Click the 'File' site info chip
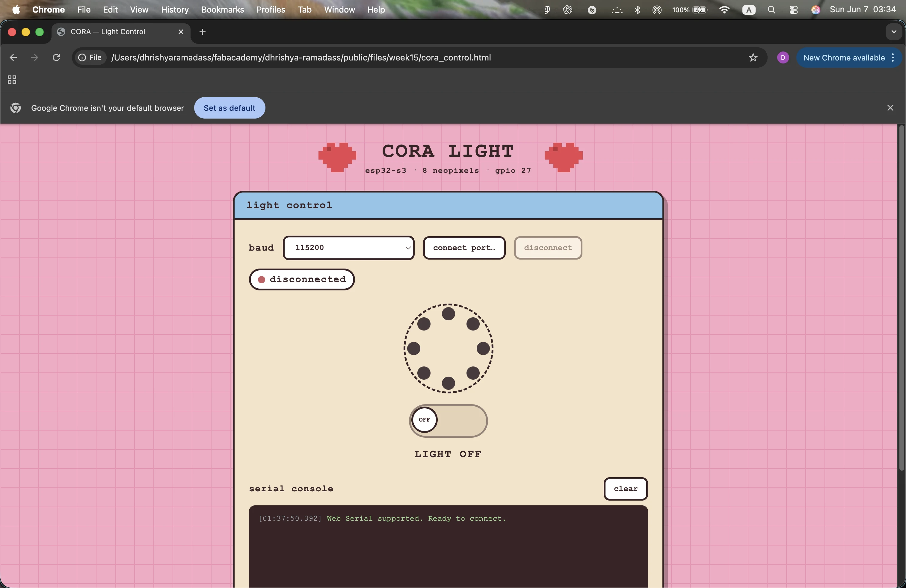906x588 pixels. coord(90,57)
